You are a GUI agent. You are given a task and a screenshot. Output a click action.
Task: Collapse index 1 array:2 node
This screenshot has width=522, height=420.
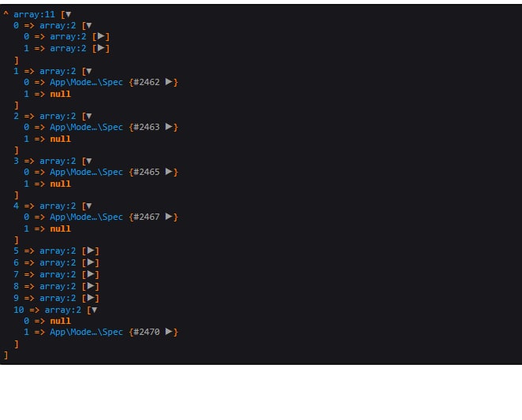coord(89,71)
